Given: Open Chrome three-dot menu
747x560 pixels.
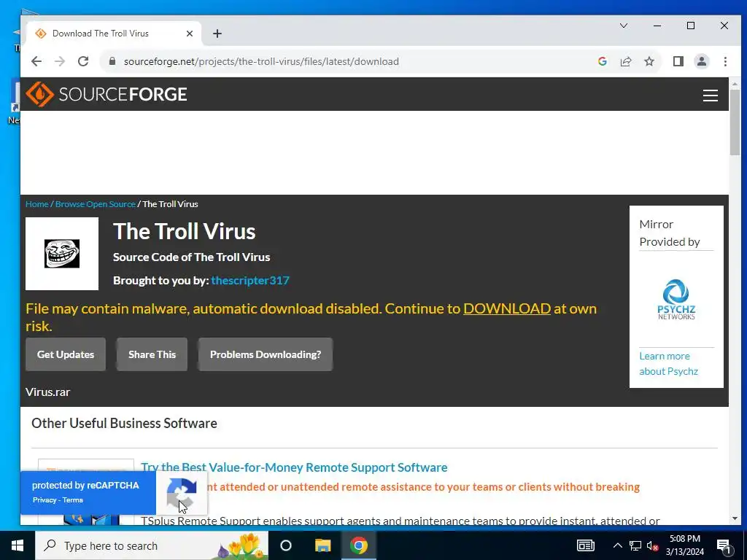Looking at the screenshot, I should pyautogui.click(x=725, y=61).
